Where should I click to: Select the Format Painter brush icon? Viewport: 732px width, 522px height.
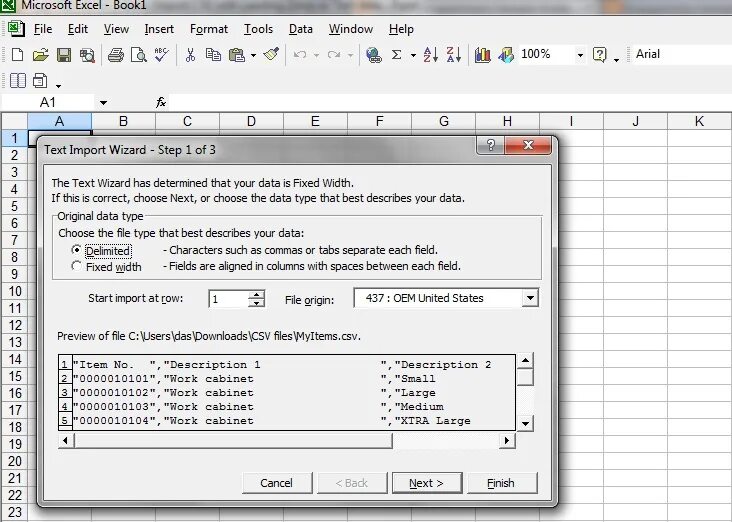[x=271, y=55]
